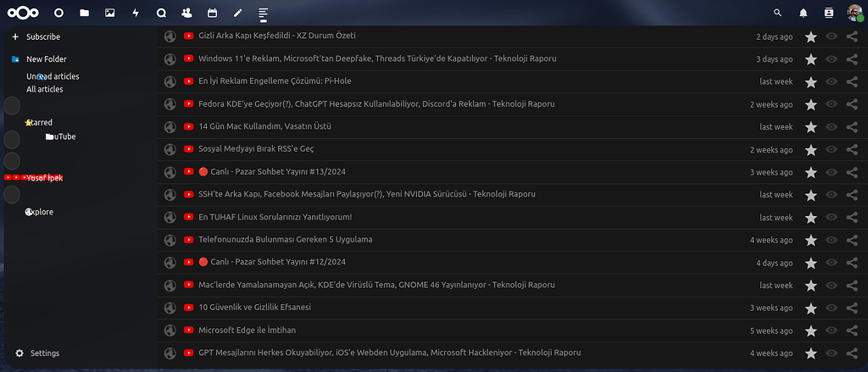Image resolution: width=868 pixels, height=372 pixels.
Task: Toggle unread eye on '14 Gün Mac Kullandım'
Action: [832, 127]
